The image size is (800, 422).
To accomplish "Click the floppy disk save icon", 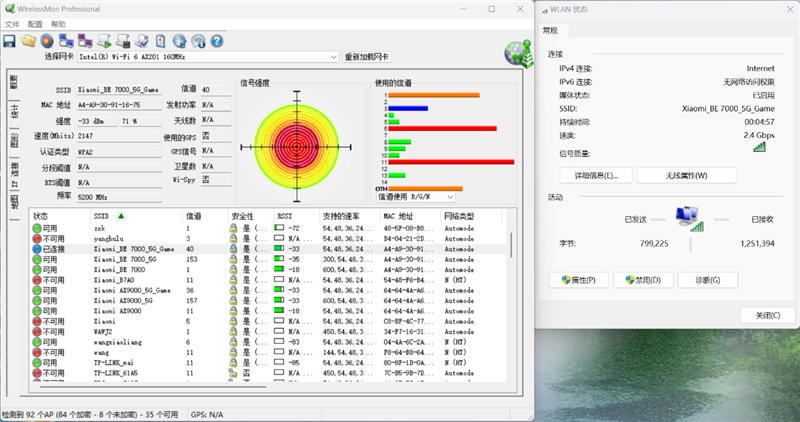I will click(10, 41).
